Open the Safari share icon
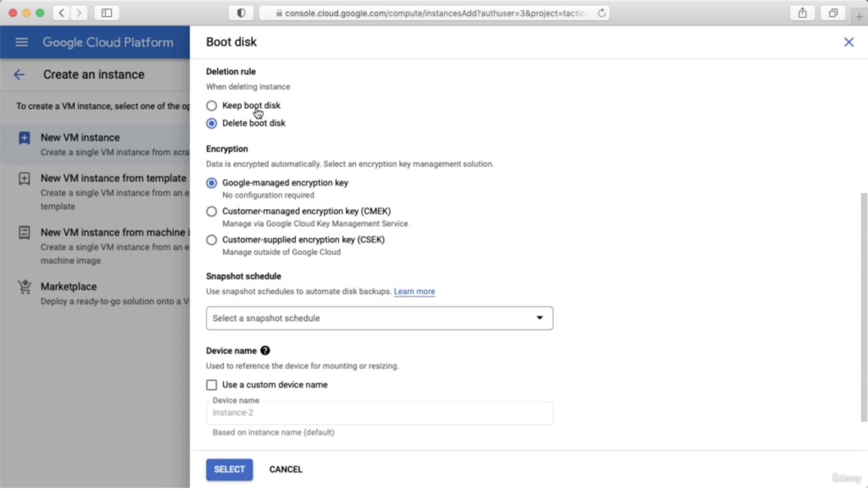 click(x=803, y=13)
